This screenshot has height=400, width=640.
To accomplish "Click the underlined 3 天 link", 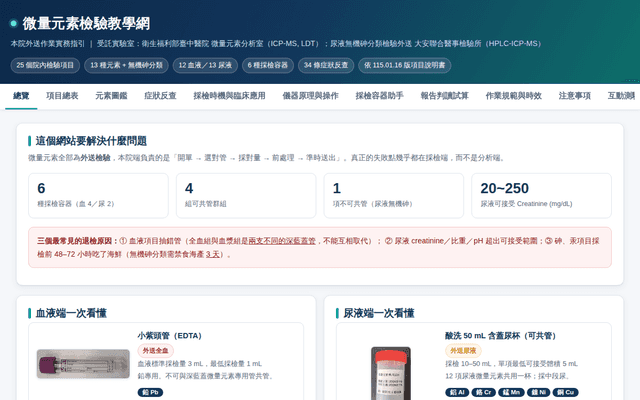I will [213, 255].
